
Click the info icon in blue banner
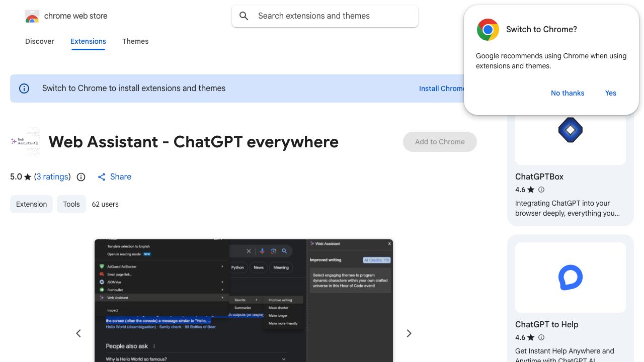(x=24, y=88)
